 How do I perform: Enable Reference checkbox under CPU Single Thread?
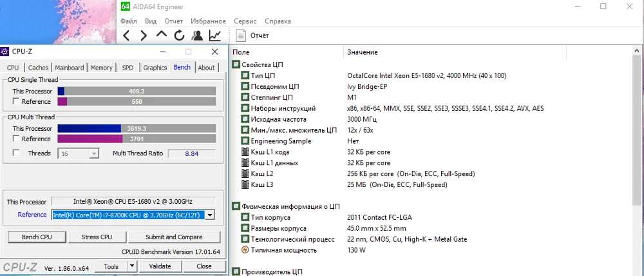tap(16, 102)
